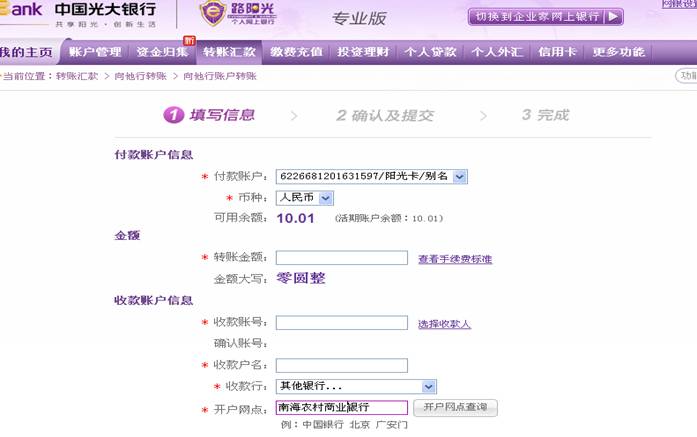Go to the 缴费充值 tab
This screenshot has width=697, height=437.
296,52
